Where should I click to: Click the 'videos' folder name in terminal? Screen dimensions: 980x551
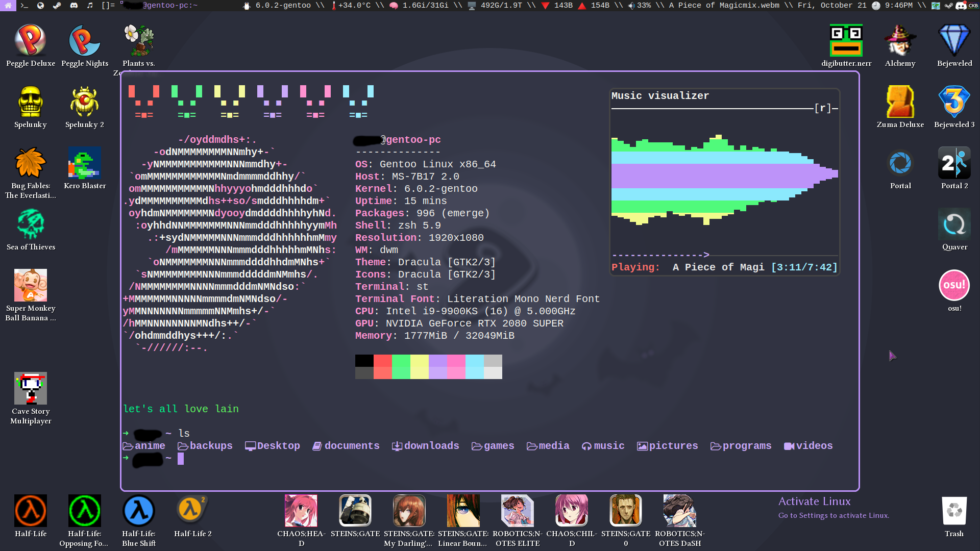pyautogui.click(x=815, y=446)
